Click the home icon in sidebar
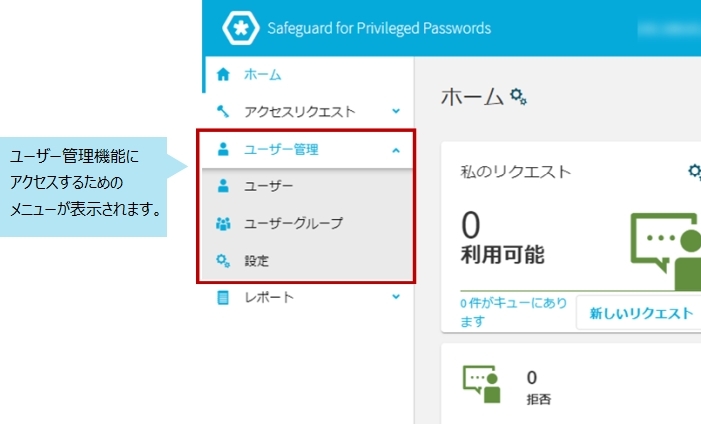The height and width of the screenshot is (424, 701). click(x=223, y=74)
